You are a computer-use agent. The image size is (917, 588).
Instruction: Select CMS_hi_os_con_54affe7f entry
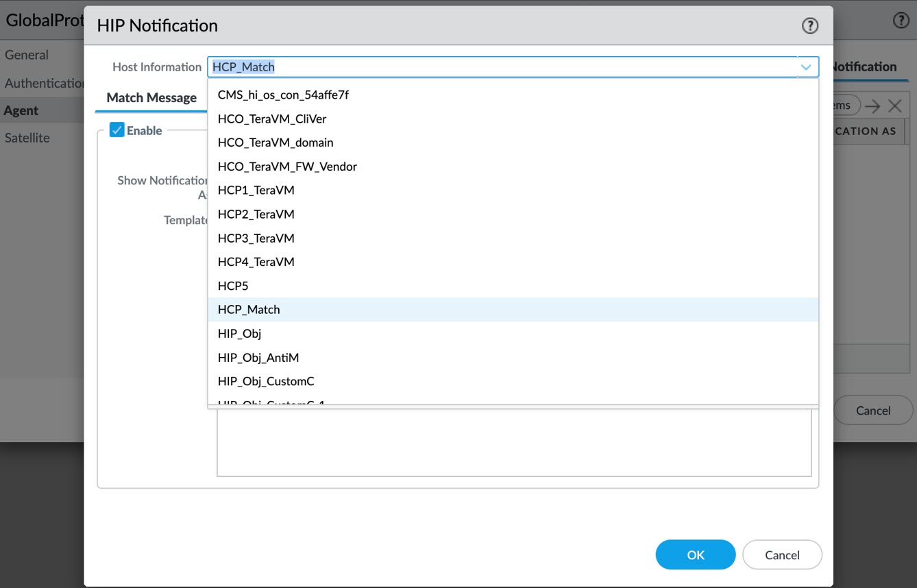[x=283, y=95]
